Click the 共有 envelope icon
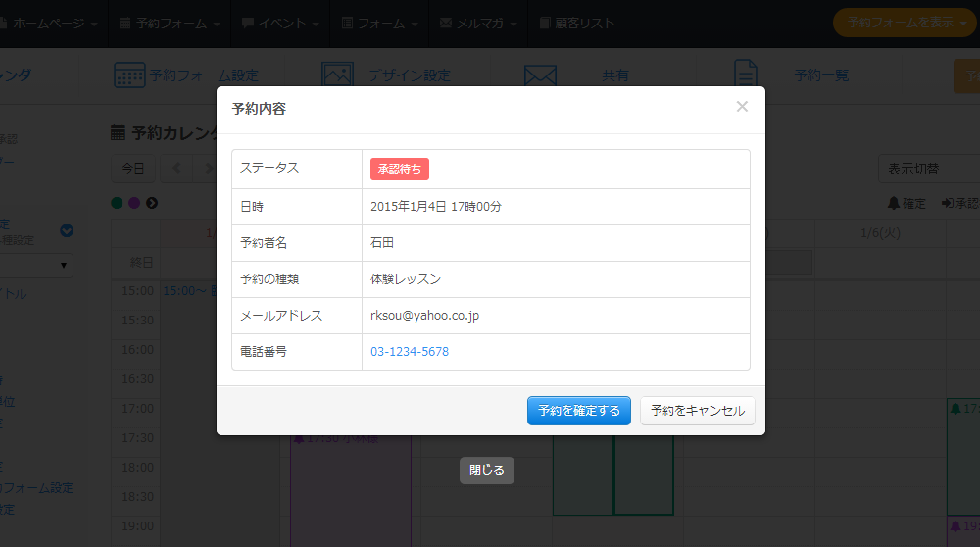 click(x=540, y=75)
